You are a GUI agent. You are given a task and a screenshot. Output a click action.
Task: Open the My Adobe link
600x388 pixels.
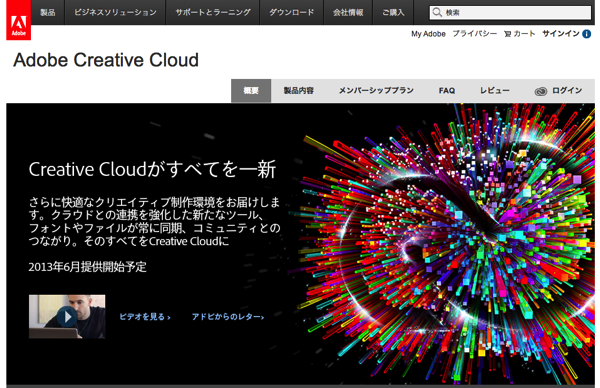428,34
